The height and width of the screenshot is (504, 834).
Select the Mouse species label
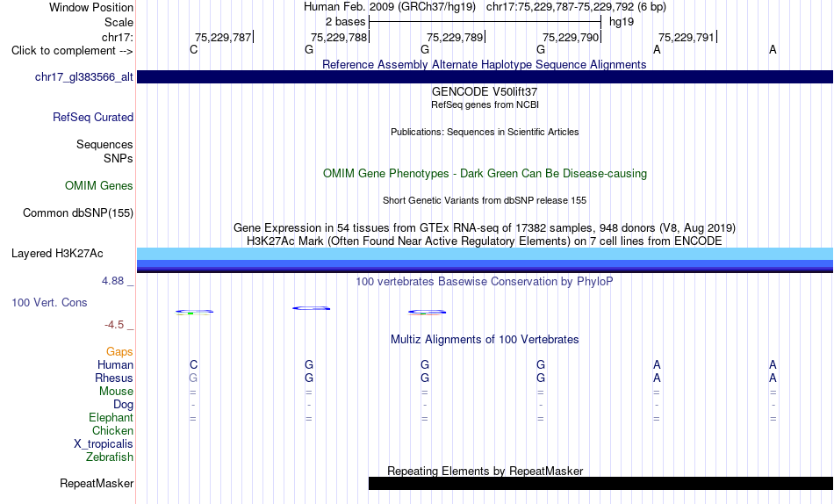pyautogui.click(x=116, y=392)
